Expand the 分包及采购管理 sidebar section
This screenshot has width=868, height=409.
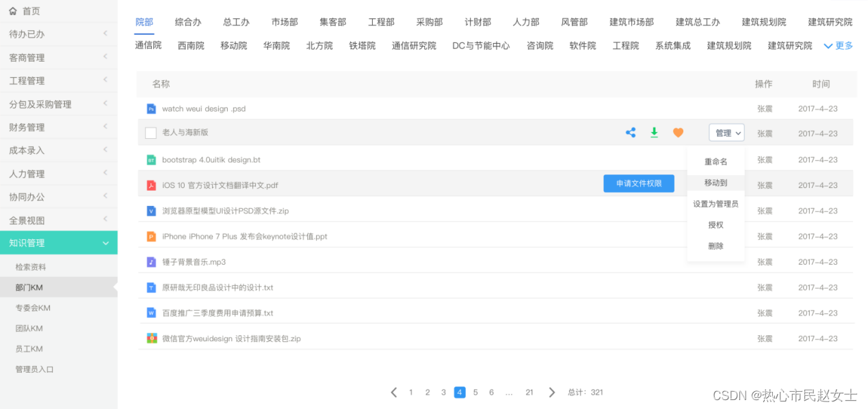59,104
